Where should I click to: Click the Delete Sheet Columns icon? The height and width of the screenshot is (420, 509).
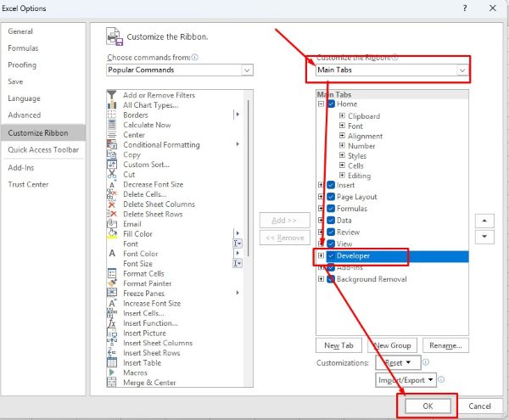pos(112,204)
